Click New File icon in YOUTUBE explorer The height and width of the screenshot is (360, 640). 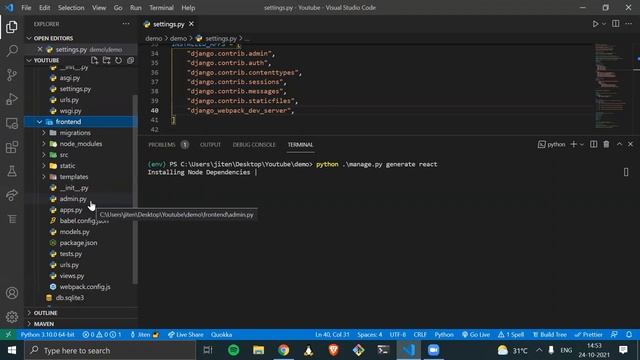95,60
